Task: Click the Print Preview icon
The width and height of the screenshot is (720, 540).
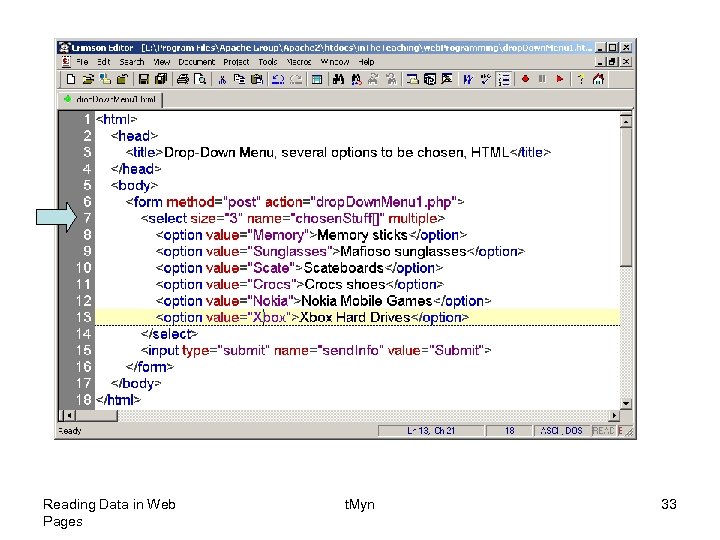Action: (x=200, y=79)
